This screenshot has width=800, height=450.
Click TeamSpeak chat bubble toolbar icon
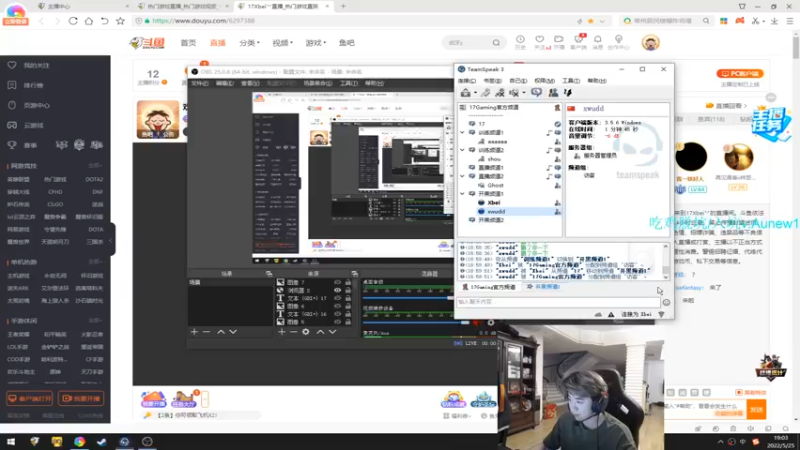(x=536, y=92)
